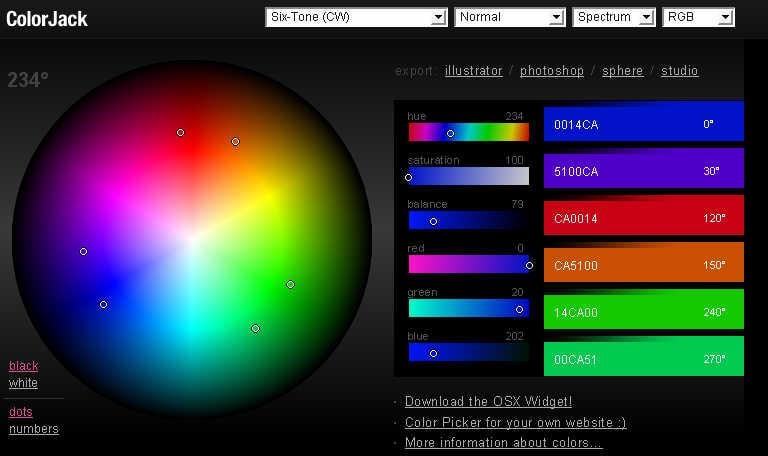Click the wheel marker in the blue area
The height and width of the screenshot is (456, 768).
(104, 305)
